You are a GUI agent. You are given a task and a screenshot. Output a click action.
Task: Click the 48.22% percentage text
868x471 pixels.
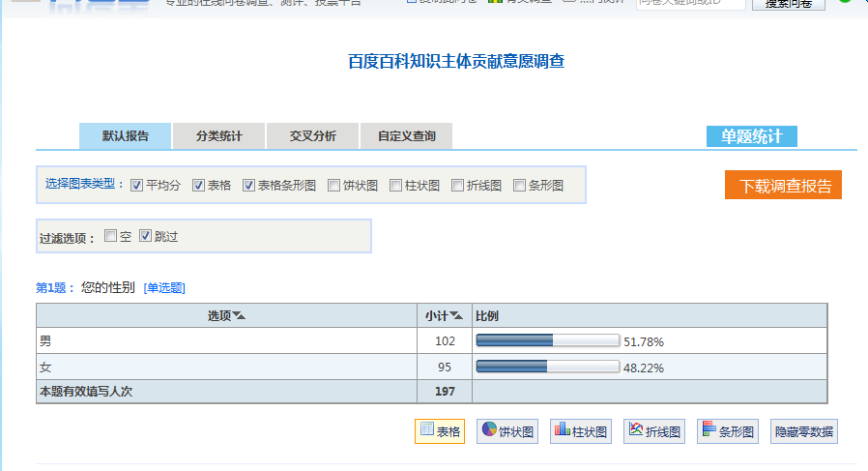(643, 368)
